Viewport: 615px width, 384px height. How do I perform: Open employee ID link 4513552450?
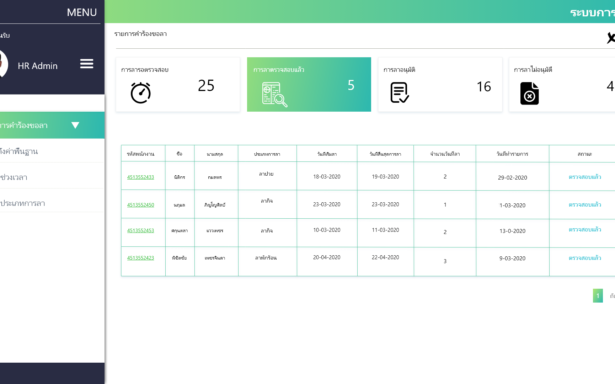tap(140, 205)
